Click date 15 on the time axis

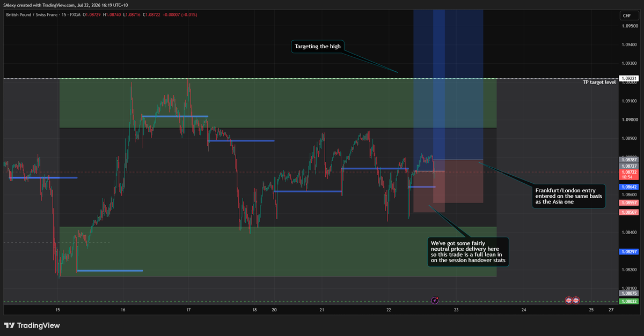(57, 310)
